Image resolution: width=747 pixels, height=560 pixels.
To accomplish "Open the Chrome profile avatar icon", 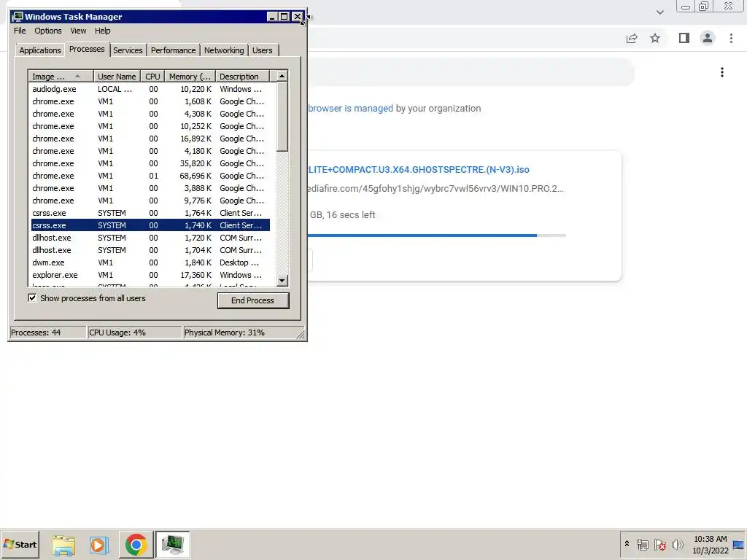I will pyautogui.click(x=708, y=38).
